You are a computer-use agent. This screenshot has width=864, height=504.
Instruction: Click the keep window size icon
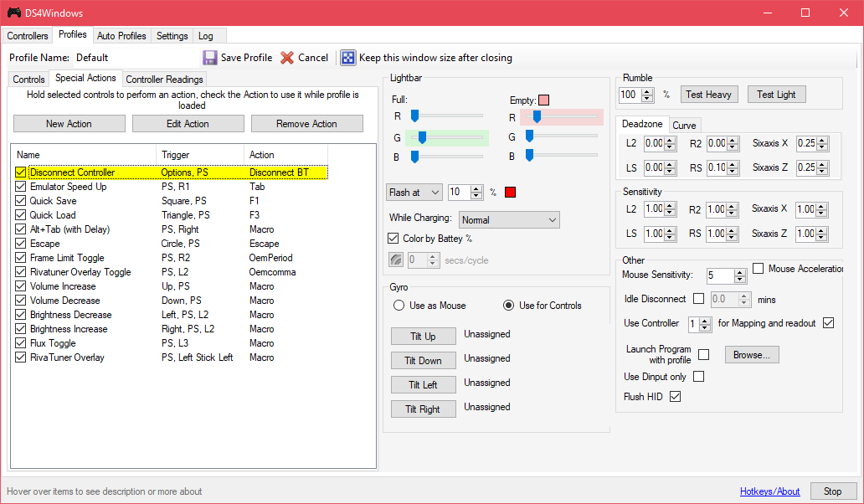point(347,58)
